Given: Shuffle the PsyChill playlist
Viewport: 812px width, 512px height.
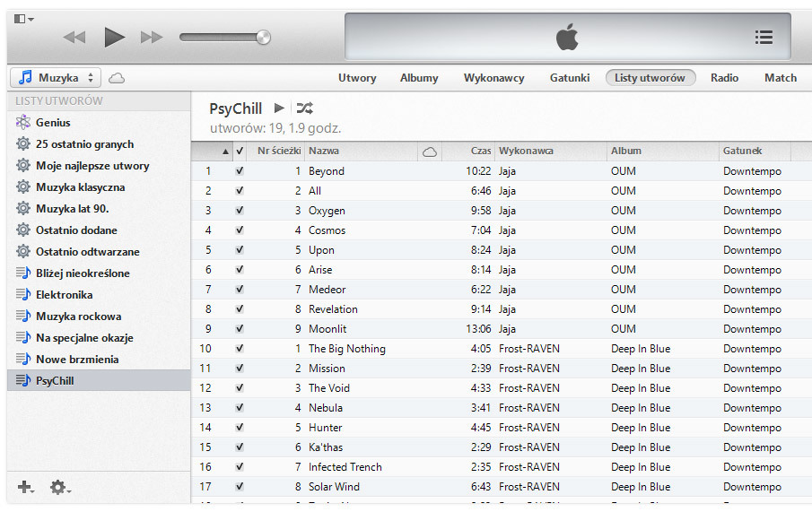Looking at the screenshot, I should tap(304, 108).
